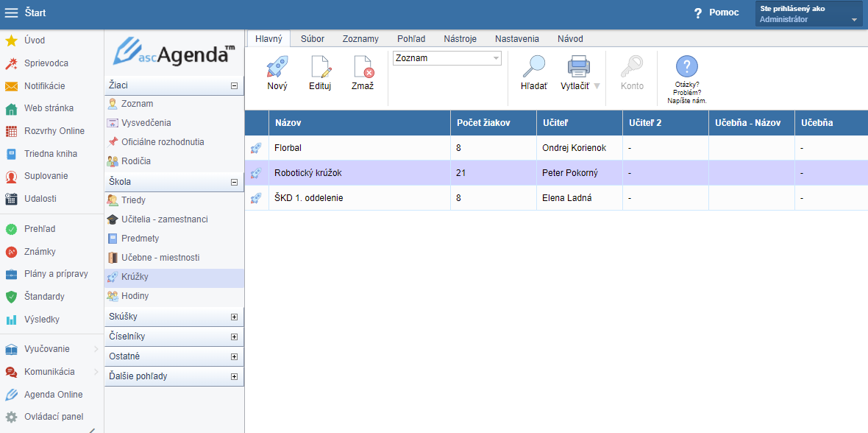Click the Edituj pencil document icon

tap(320, 66)
